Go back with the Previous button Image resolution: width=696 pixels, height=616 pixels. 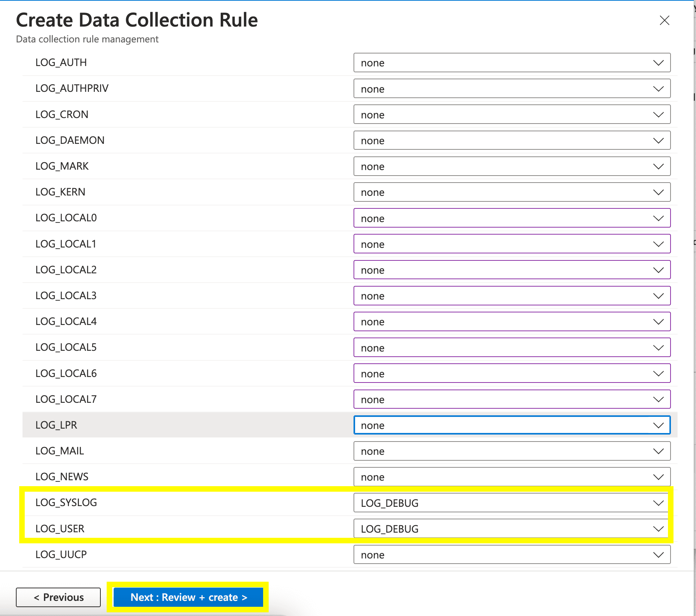tap(58, 597)
